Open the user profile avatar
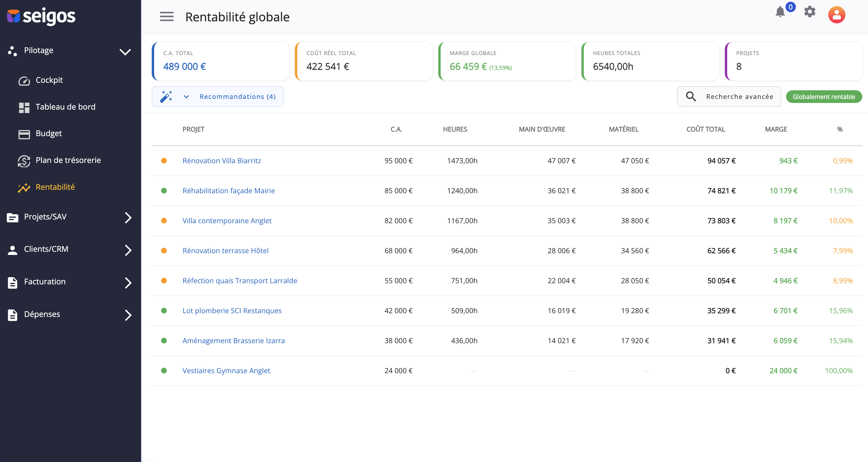 (837, 15)
